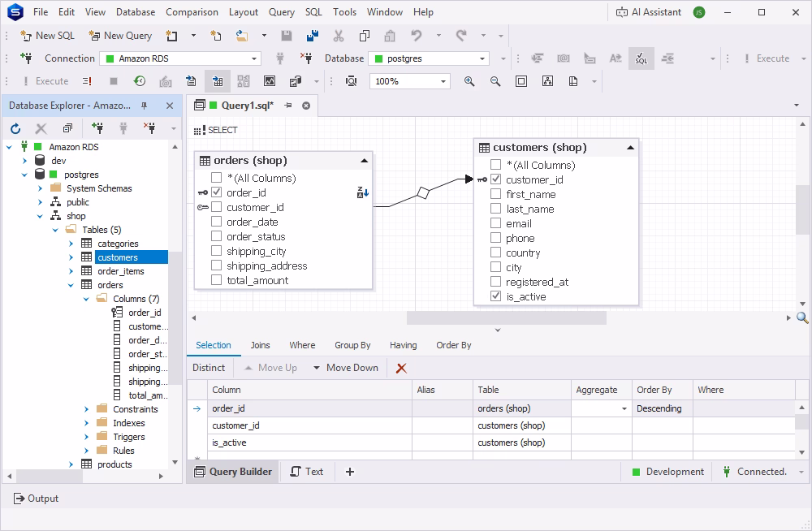Click the Move Down button

pyautogui.click(x=345, y=368)
